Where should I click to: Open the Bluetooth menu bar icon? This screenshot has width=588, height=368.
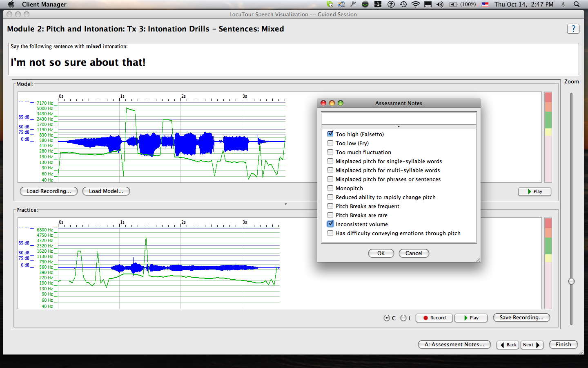[563, 4]
